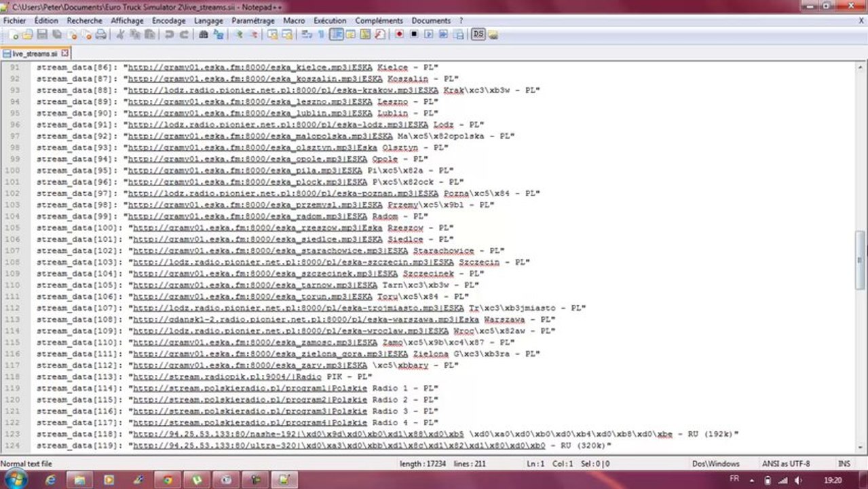Click the Zoom Out icon
Screen dimensions: 868x489
click(254, 34)
